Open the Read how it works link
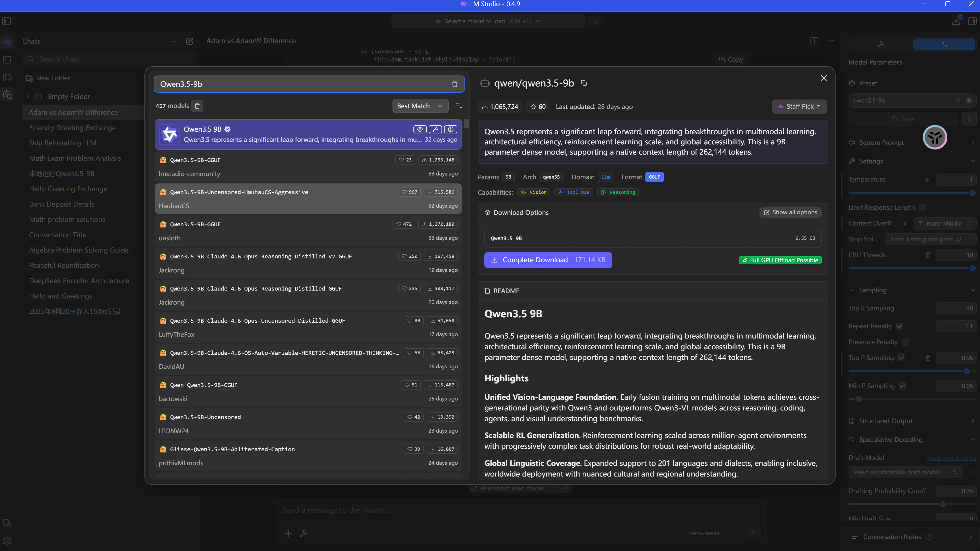 (951, 458)
